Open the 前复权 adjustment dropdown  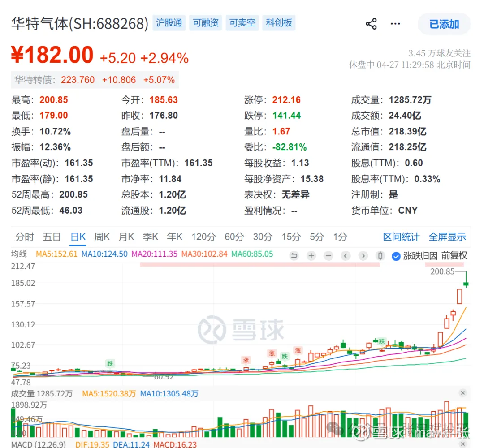[454, 255]
